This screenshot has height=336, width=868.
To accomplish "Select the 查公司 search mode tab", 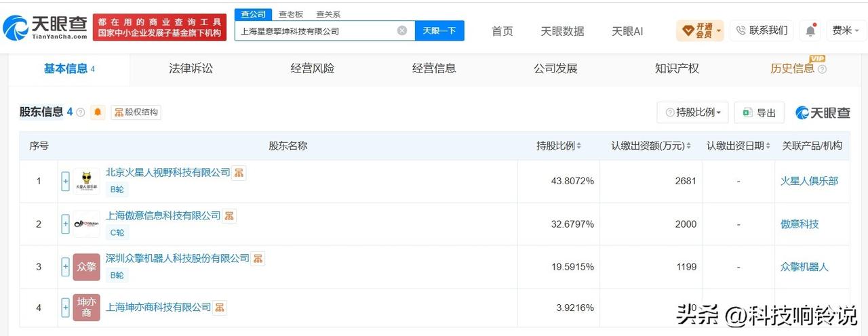I will (x=254, y=14).
